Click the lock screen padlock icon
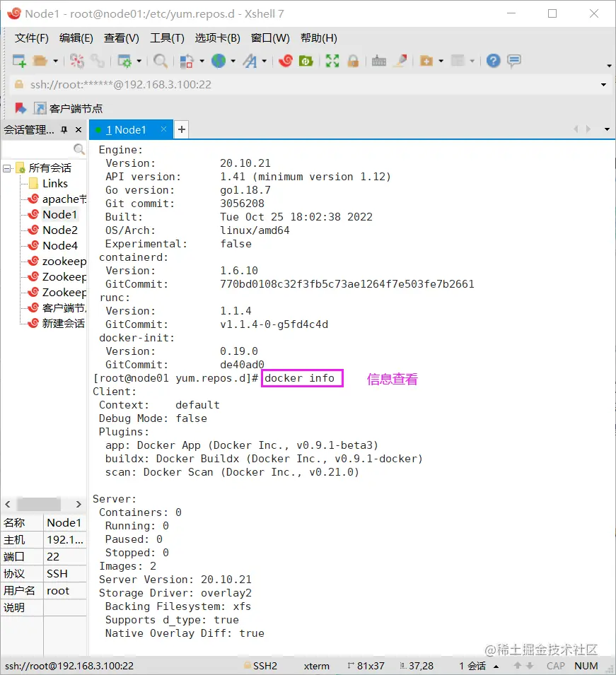This screenshot has height=675, width=616. (x=353, y=61)
